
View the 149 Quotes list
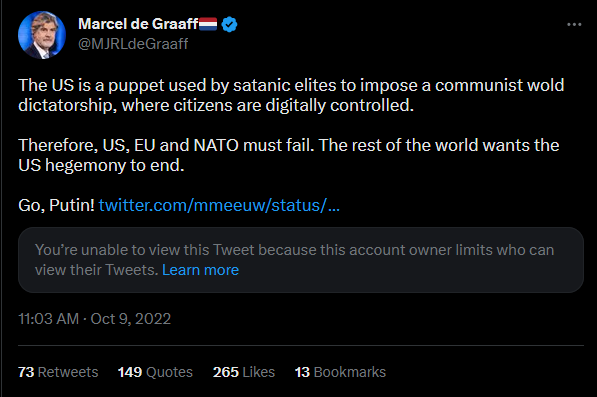(155, 372)
